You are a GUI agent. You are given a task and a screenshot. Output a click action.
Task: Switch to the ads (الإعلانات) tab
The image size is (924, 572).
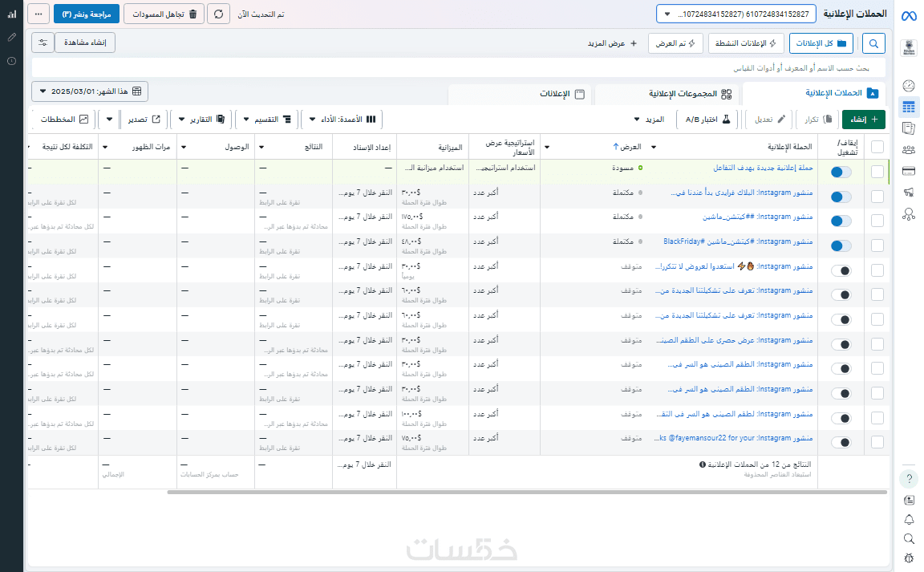click(x=520, y=94)
